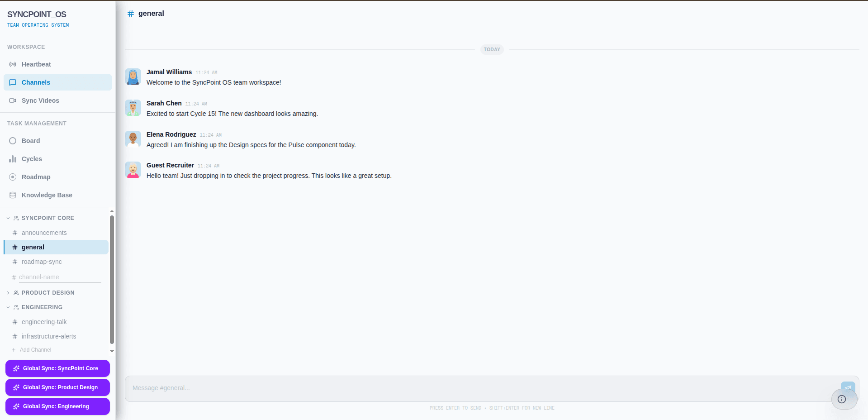Viewport: 868px width, 420px height.
Task: Collapse the ENGINEERING channel group
Action: [x=8, y=307]
